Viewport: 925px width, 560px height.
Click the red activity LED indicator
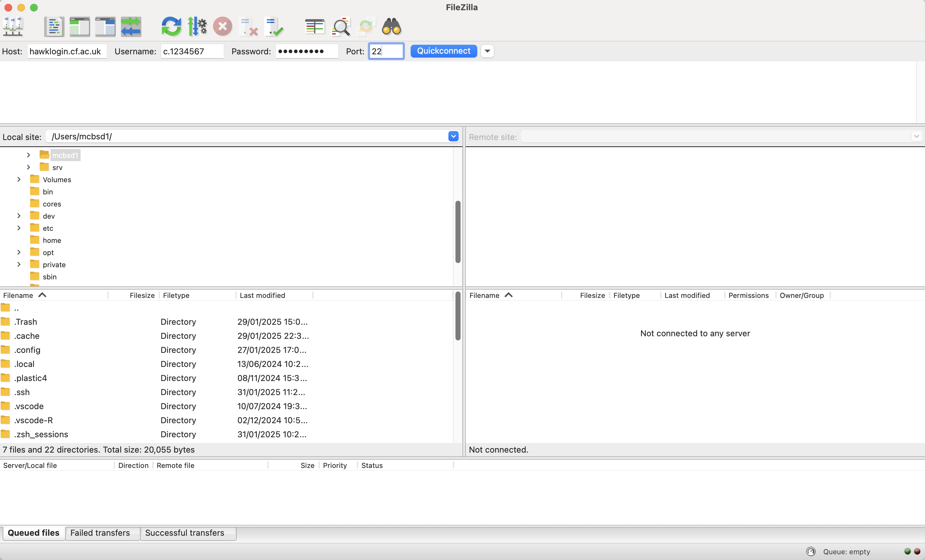(x=917, y=551)
